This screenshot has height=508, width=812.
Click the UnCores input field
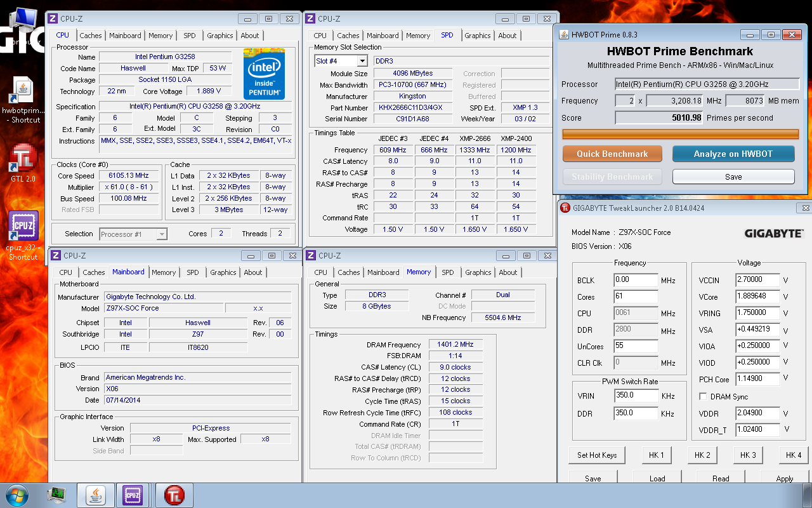(x=636, y=346)
